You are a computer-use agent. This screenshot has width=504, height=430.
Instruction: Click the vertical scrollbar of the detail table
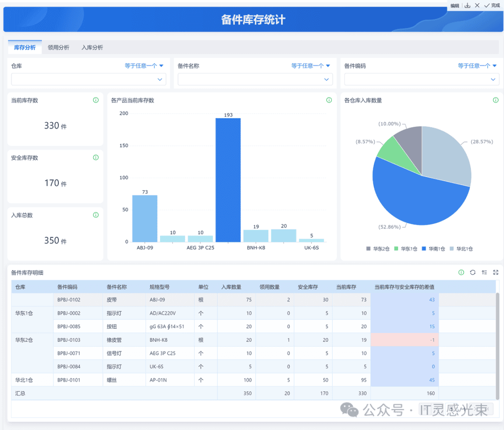[x=497, y=345]
